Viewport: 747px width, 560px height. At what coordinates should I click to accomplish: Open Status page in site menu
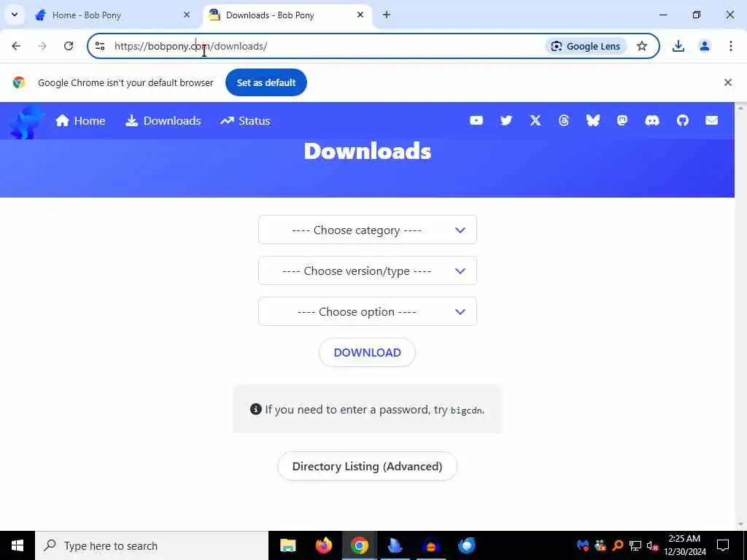point(245,121)
